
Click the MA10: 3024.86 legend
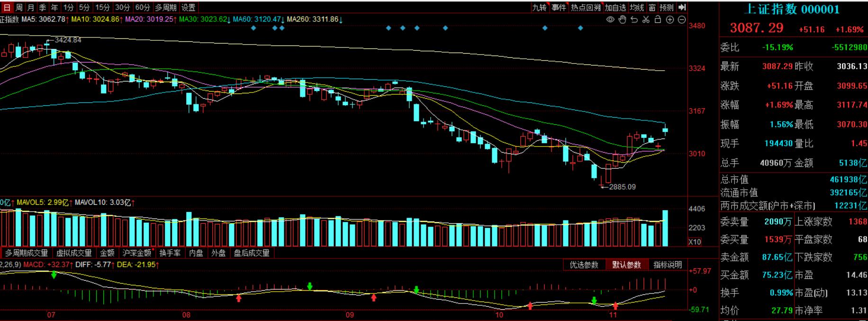(x=97, y=19)
